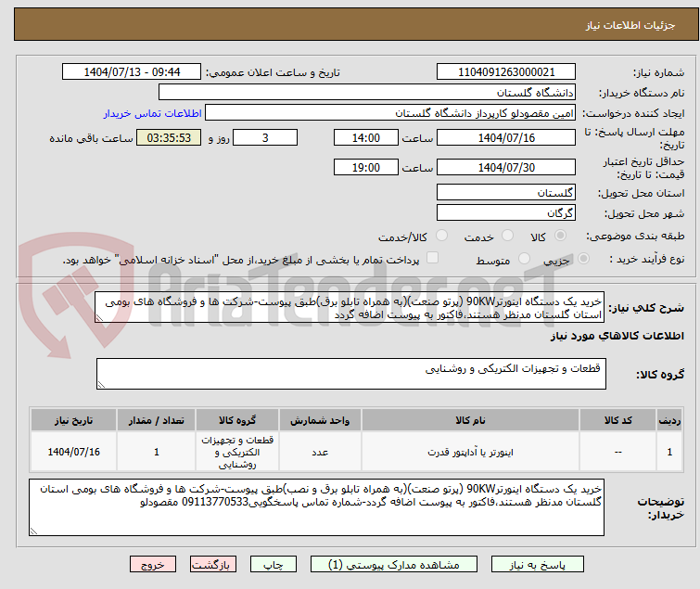Screen dimensions: 700x589
Task: Click the announcement date field 1404/07/13 - 09:44
Action: point(132,72)
